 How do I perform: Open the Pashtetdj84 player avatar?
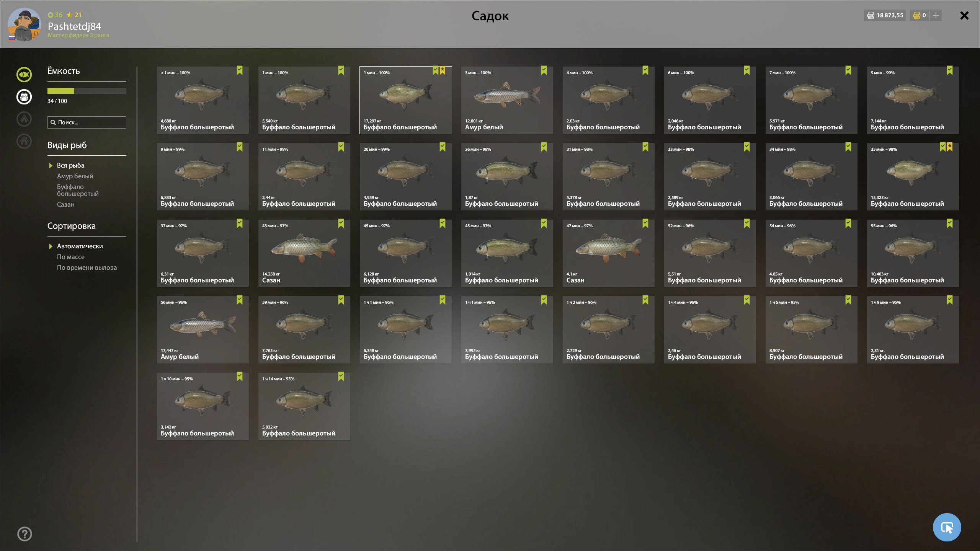[x=24, y=24]
